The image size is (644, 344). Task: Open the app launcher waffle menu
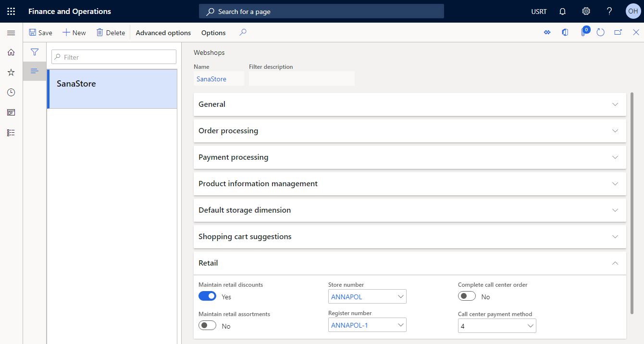11,11
